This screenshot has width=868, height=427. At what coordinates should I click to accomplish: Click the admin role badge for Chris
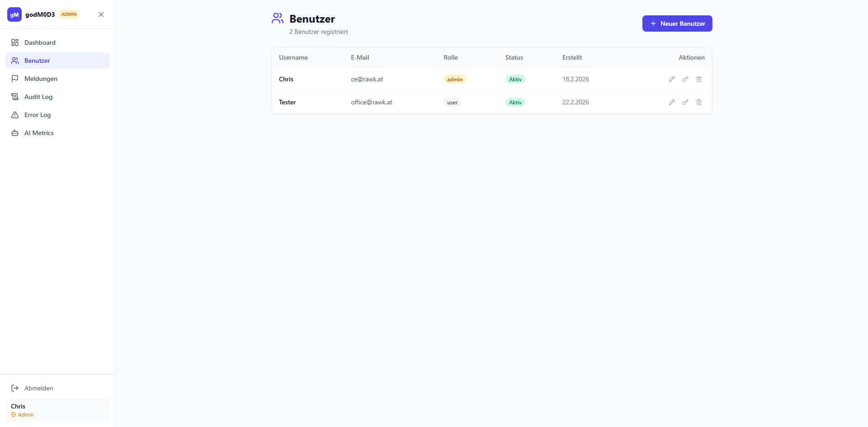pos(455,80)
